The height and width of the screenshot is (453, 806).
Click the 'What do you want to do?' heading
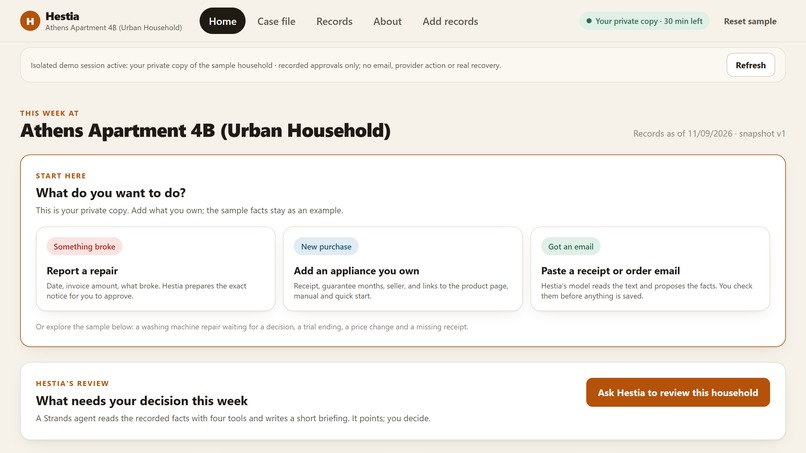pos(111,193)
